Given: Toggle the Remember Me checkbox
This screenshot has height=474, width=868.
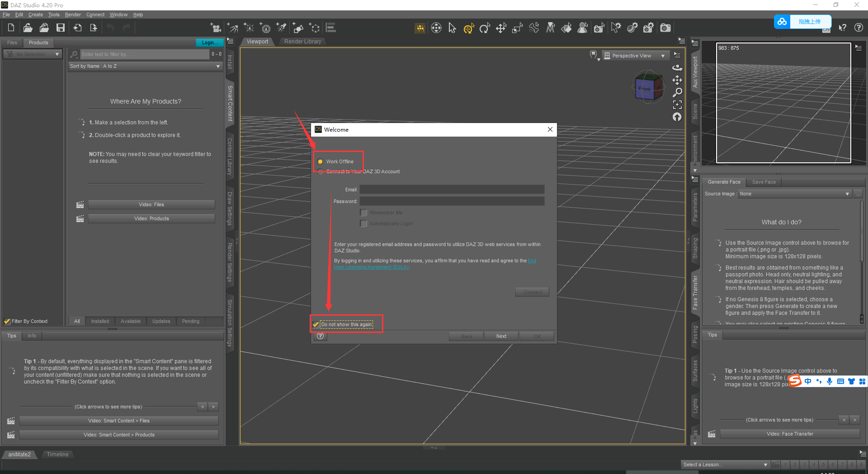Looking at the screenshot, I should 363,213.
